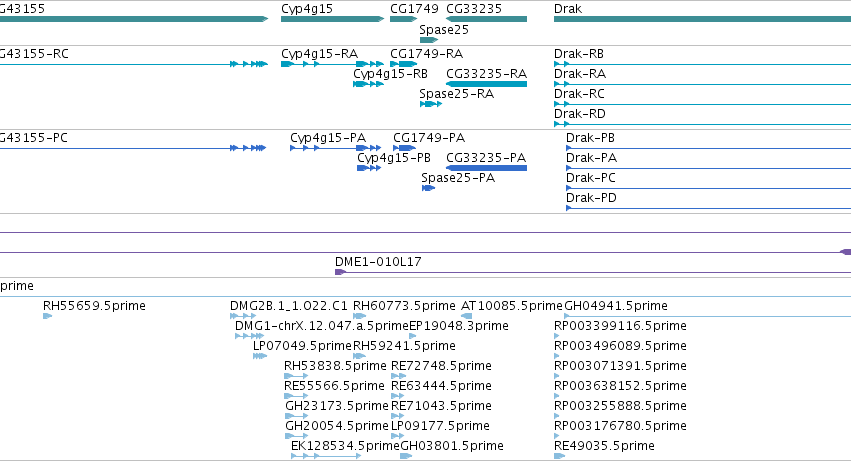Viewport: 851px width, 461px height.
Task: Open the Cyp4g15-PA protein label
Action: [328, 138]
